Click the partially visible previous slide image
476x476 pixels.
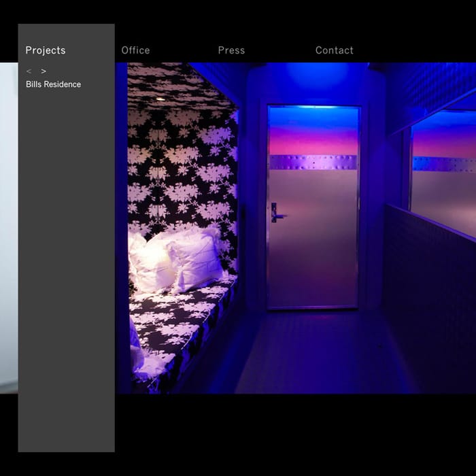click(x=9, y=228)
